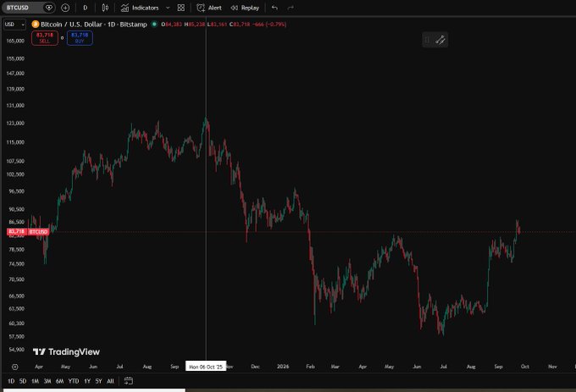Click the 2026 label on time axis
The image size is (576, 392).
pos(283,367)
